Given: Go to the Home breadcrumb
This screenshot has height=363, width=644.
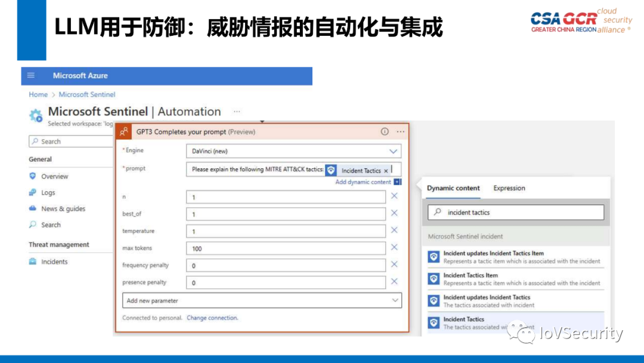Looking at the screenshot, I should 38,94.
